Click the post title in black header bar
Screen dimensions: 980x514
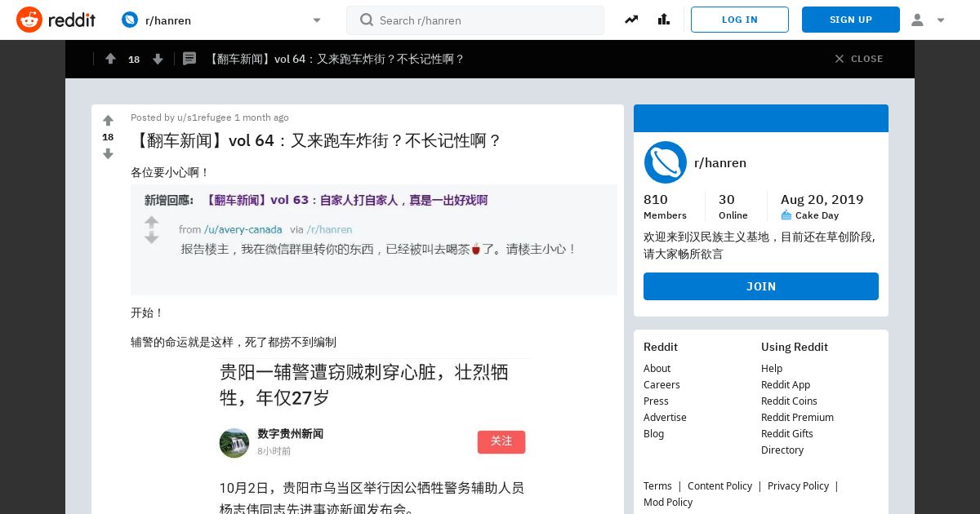[336, 59]
